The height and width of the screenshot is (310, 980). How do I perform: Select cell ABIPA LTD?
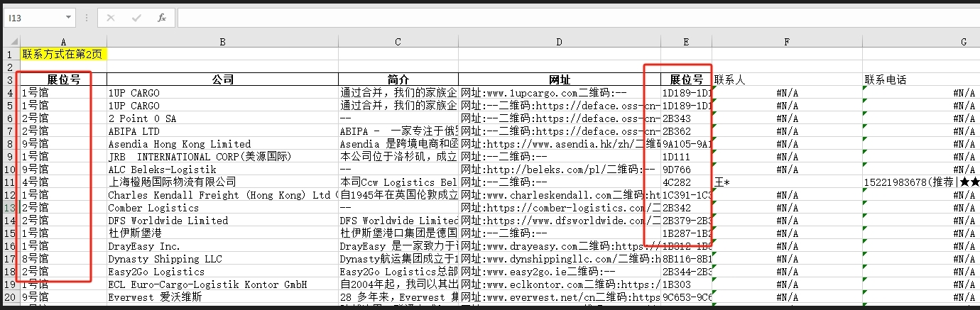tap(222, 131)
